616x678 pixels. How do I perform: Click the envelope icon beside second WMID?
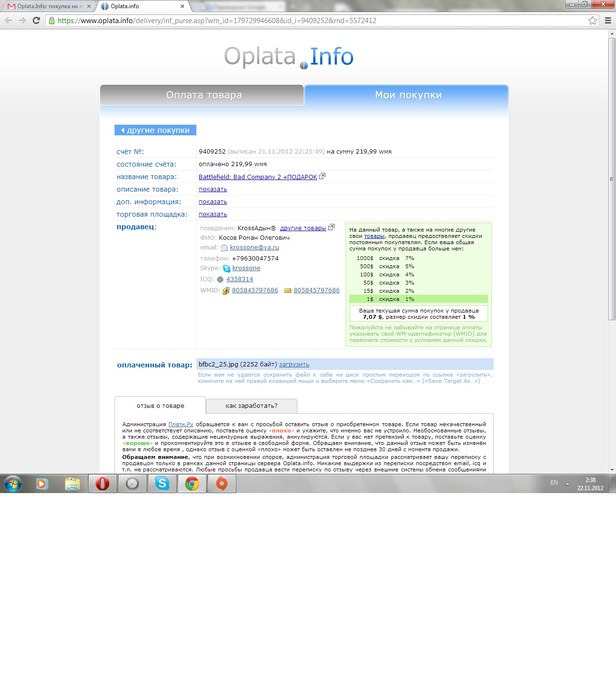click(x=288, y=290)
